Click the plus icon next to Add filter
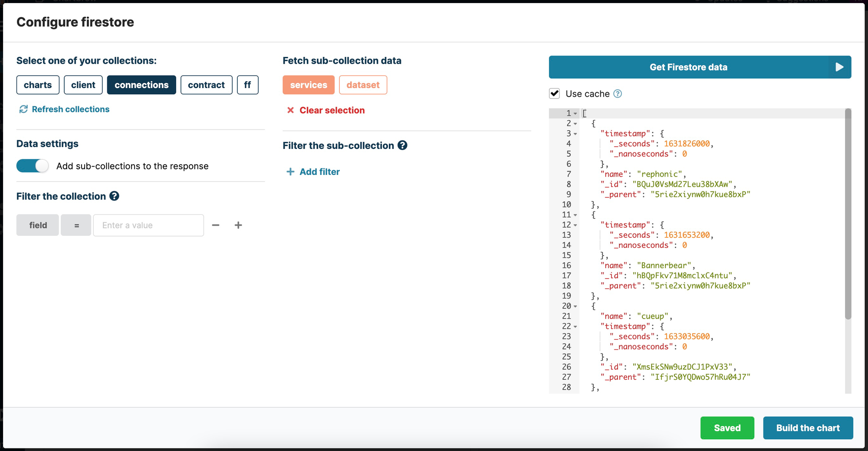868x451 pixels. point(289,171)
